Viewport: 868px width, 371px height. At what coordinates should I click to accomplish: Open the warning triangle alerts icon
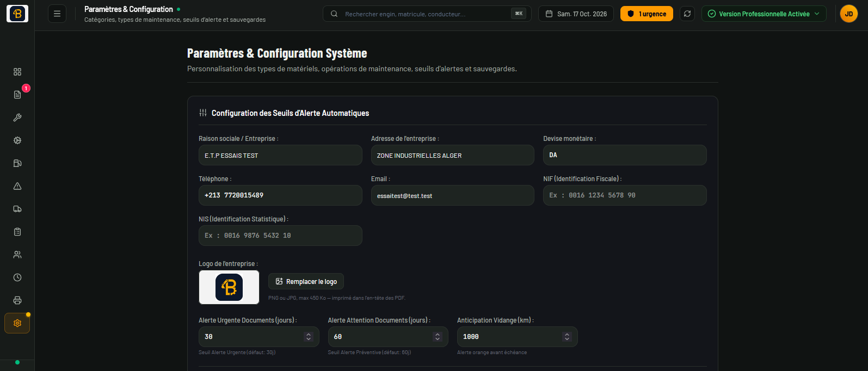point(17,186)
